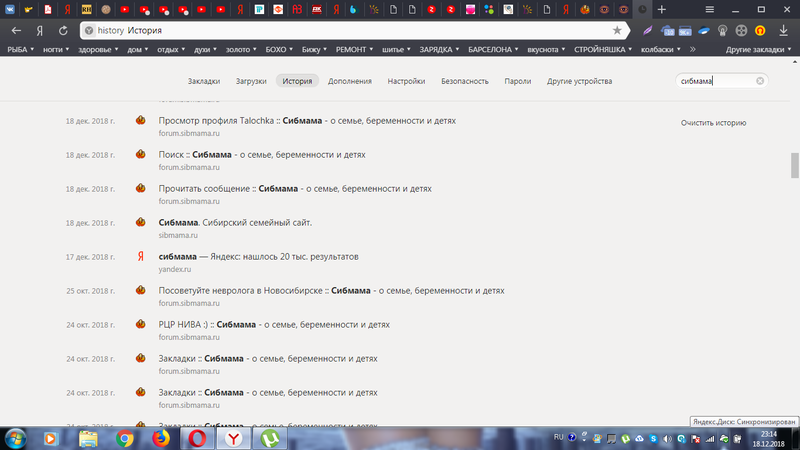The height and width of the screenshot is (450, 800).
Task: Click the back arrow button
Action: [x=16, y=31]
